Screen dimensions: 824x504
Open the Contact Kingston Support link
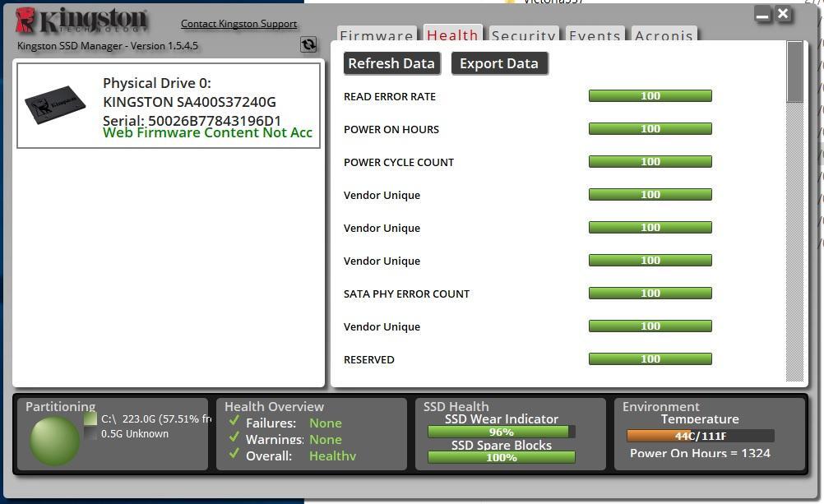click(x=238, y=24)
